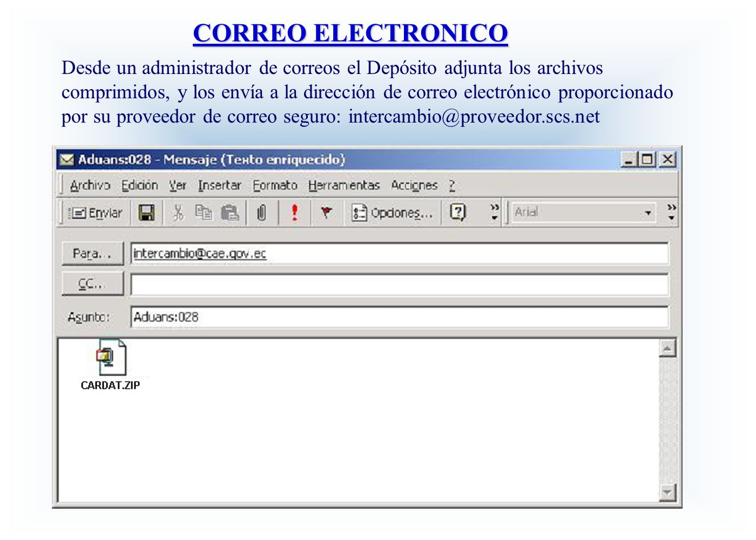
Task: Expand more toolbar buttons chevron after Help
Action: 495,212
